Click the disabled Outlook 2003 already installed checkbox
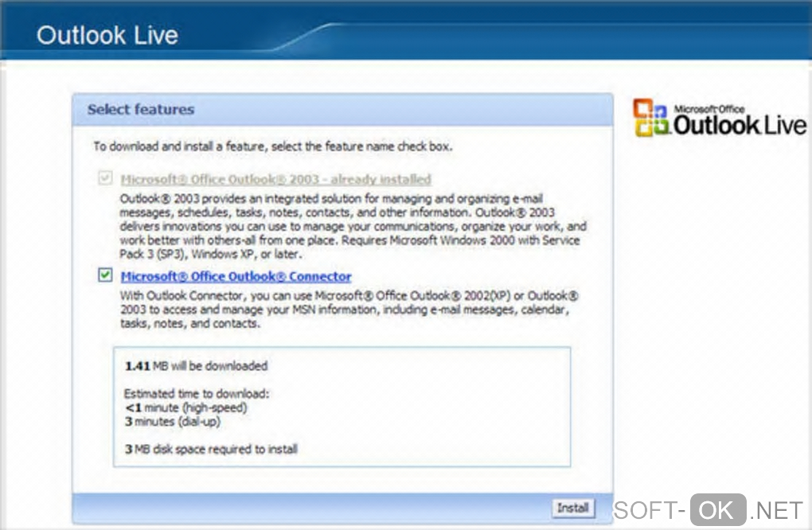This screenshot has width=812, height=530. 105,178
